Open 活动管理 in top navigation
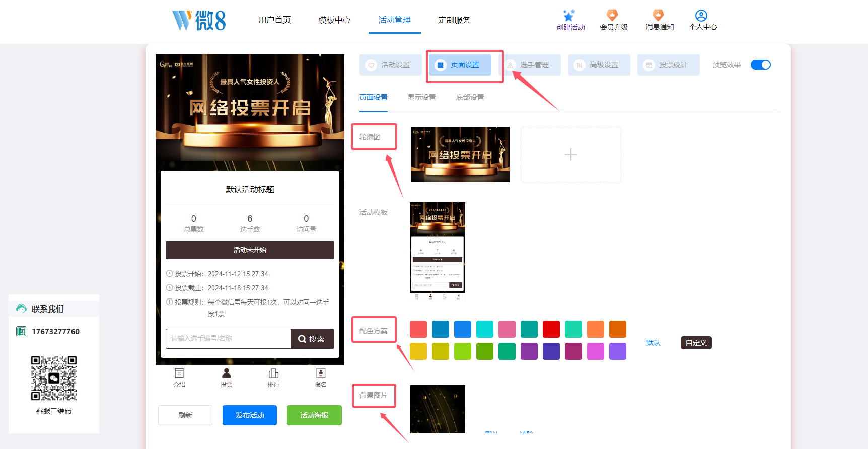Viewport: 868px width, 449px height. point(394,20)
